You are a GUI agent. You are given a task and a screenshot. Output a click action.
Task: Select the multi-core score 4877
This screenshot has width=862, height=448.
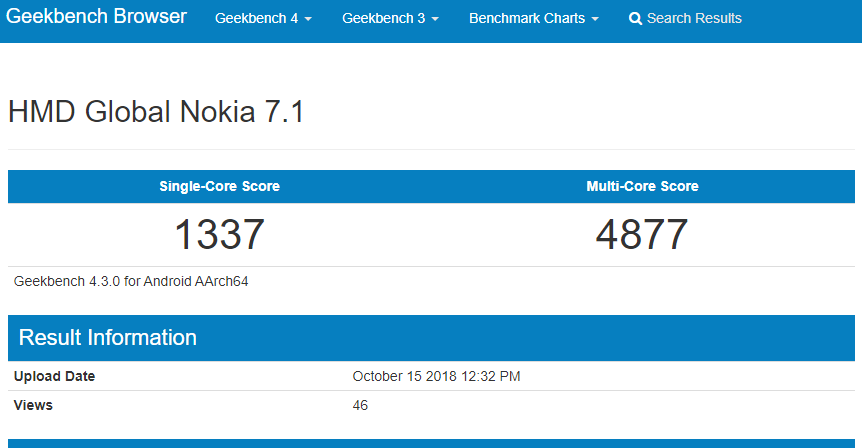pyautogui.click(x=642, y=235)
